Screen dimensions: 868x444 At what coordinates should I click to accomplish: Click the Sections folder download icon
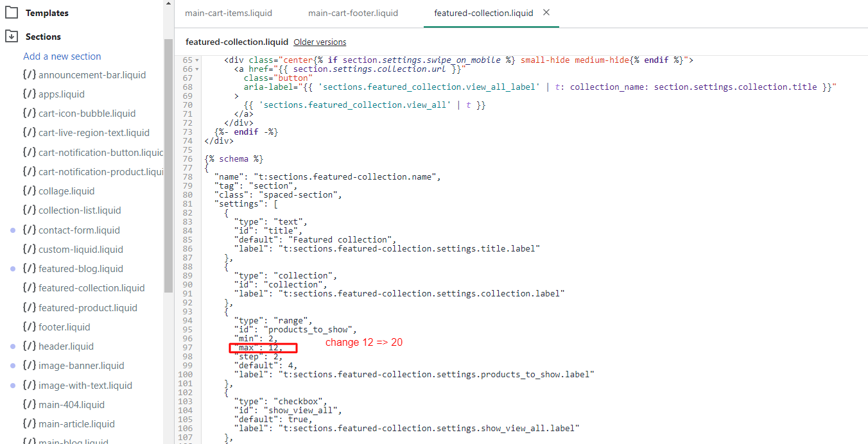(12, 37)
